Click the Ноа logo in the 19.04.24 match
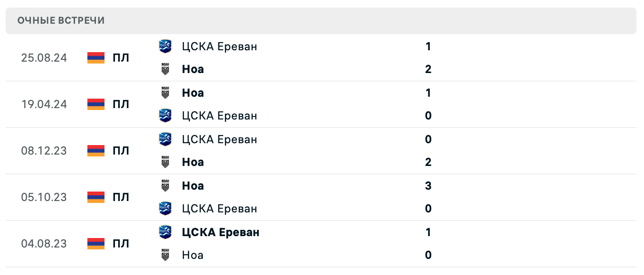 [x=165, y=93]
